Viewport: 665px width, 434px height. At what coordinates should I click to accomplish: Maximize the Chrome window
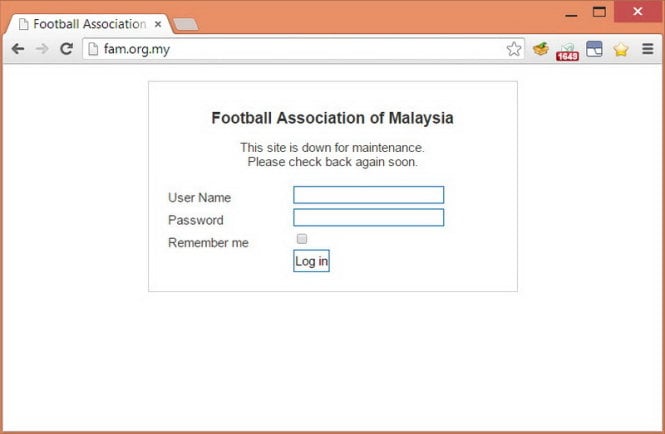(x=599, y=12)
